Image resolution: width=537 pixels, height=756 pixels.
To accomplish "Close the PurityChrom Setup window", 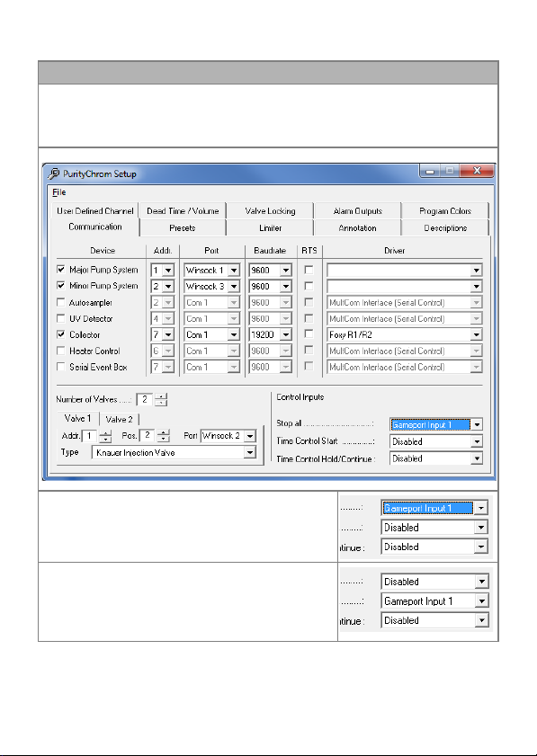I will coord(477,171).
